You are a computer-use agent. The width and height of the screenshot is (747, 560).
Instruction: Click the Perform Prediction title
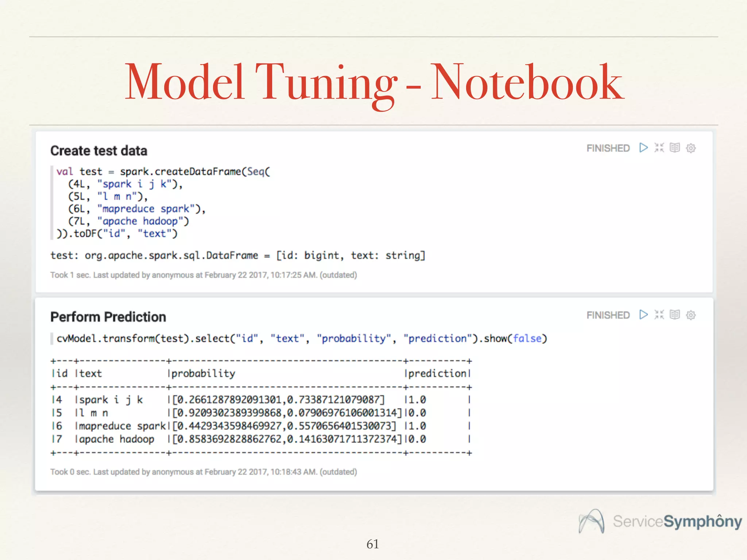click(x=108, y=317)
